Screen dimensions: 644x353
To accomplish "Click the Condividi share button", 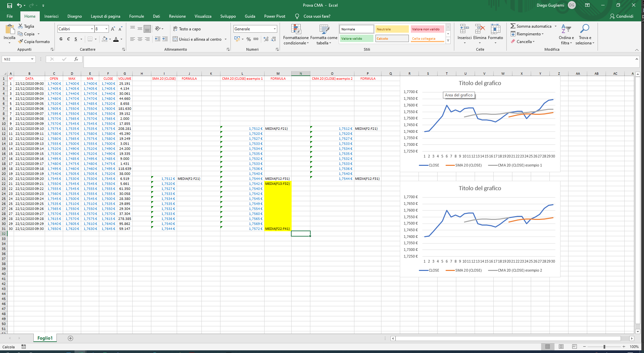I will (622, 16).
